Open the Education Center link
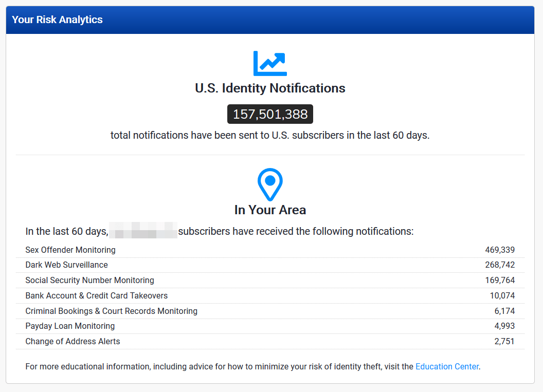The height and width of the screenshot is (392, 543). (x=447, y=366)
